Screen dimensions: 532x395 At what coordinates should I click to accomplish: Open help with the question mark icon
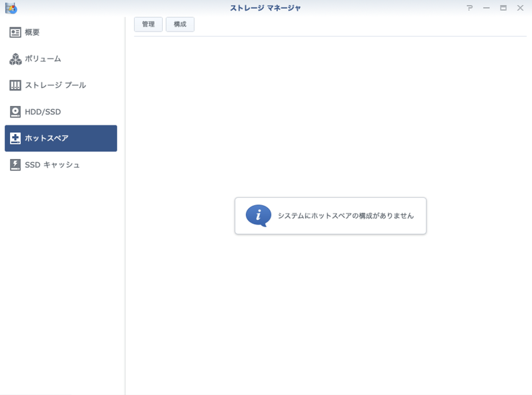[x=470, y=8]
